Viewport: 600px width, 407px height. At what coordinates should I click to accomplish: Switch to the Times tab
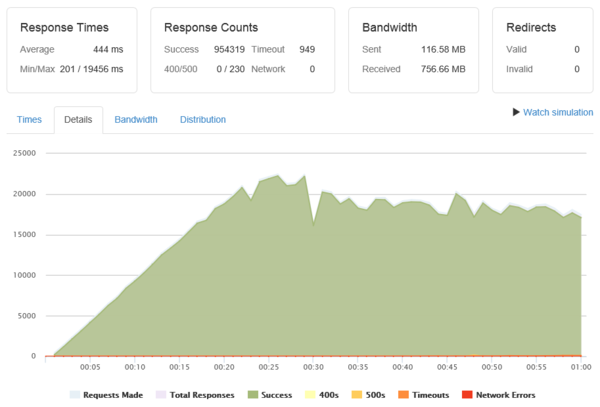point(29,120)
